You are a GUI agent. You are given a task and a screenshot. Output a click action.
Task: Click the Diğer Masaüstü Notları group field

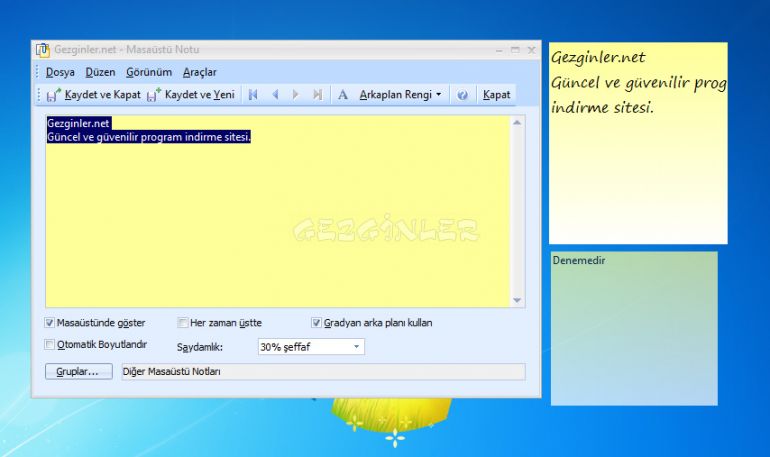click(324, 372)
